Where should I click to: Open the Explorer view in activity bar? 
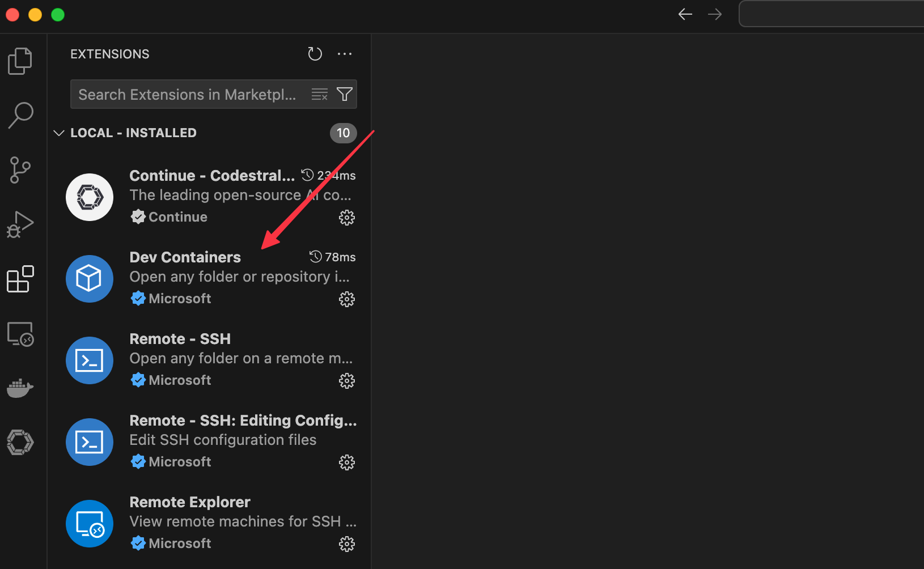[20, 61]
